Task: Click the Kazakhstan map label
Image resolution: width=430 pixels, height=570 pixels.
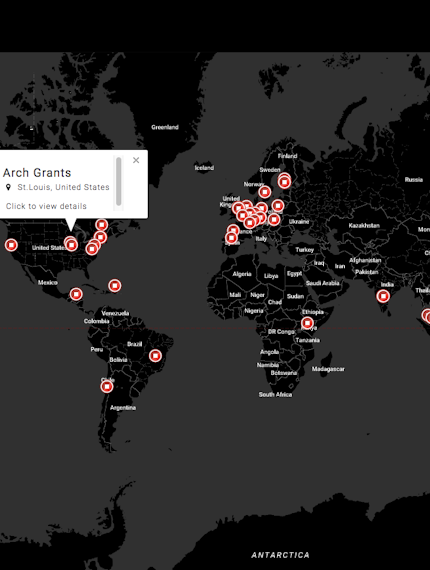Action: click(364, 226)
